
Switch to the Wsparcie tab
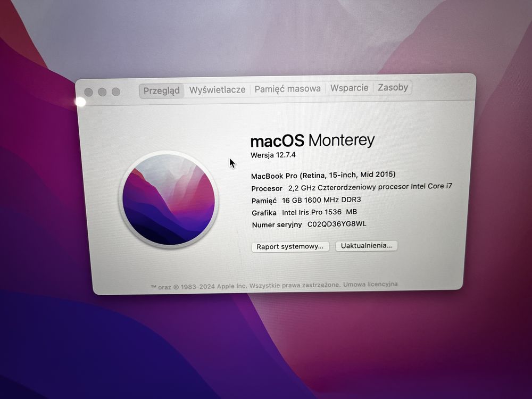[349, 88]
